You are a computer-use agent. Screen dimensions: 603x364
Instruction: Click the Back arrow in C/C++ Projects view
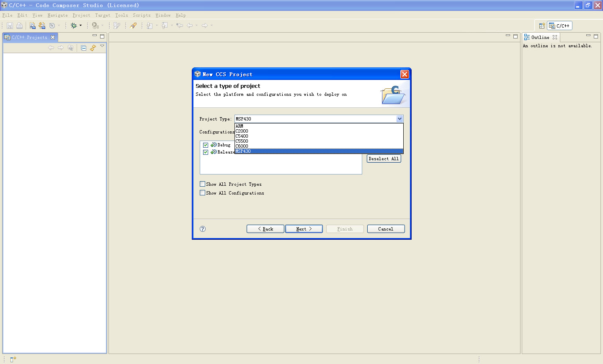[51, 48]
